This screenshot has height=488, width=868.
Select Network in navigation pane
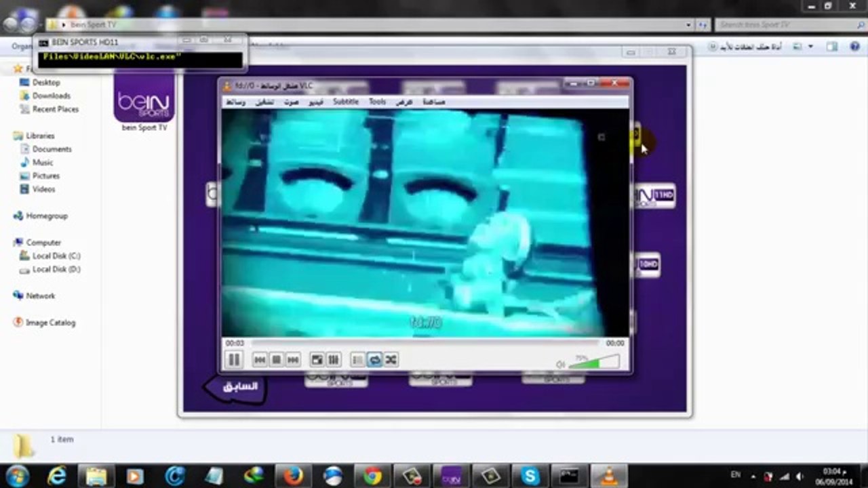pyautogui.click(x=40, y=296)
